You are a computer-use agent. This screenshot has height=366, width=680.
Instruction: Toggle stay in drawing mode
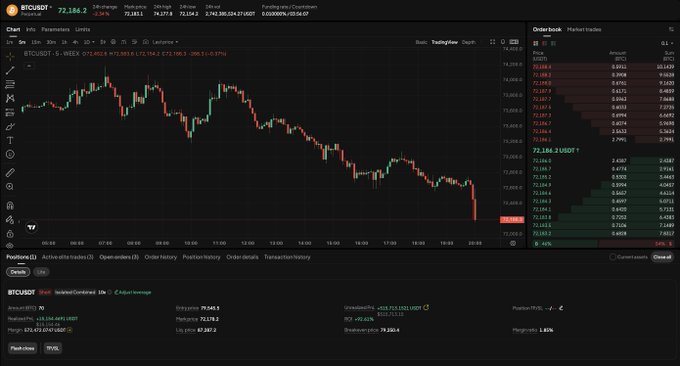point(10,219)
